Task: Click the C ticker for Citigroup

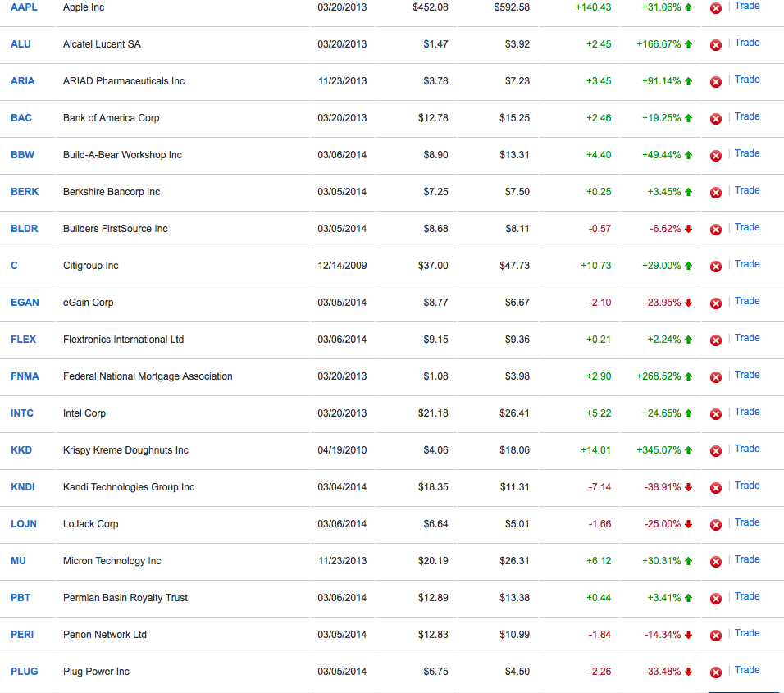Action: [14, 266]
